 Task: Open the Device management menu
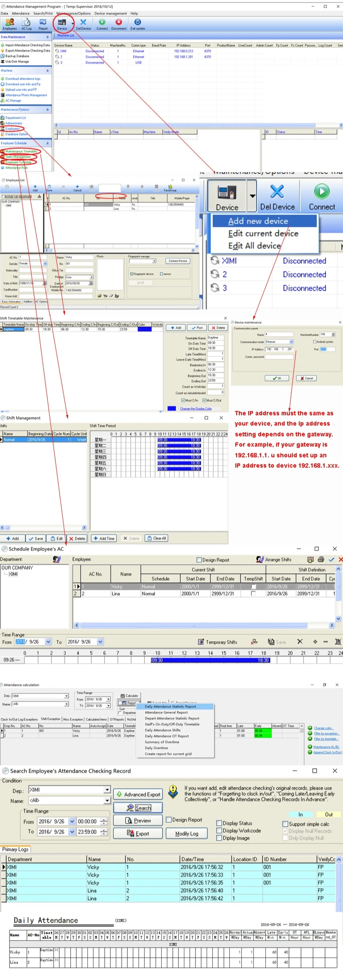(x=111, y=13)
